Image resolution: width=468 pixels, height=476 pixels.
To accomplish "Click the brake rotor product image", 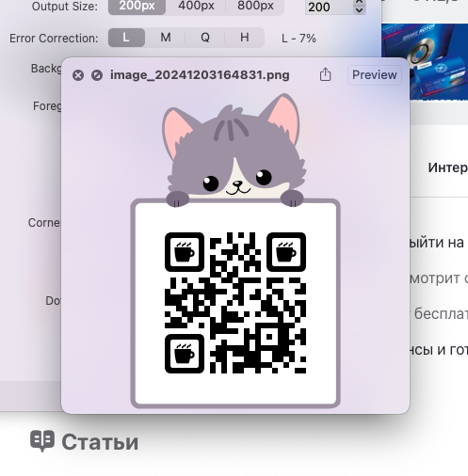I will pyautogui.click(x=425, y=61).
